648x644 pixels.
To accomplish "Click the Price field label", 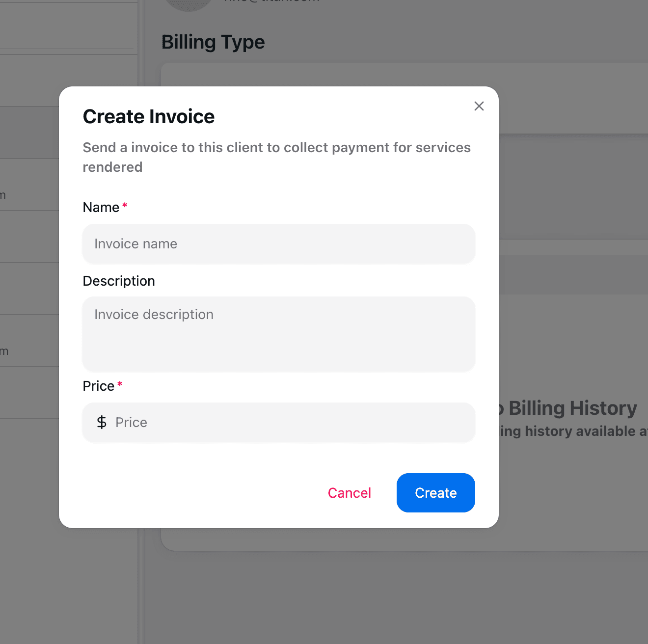I will 98,386.
